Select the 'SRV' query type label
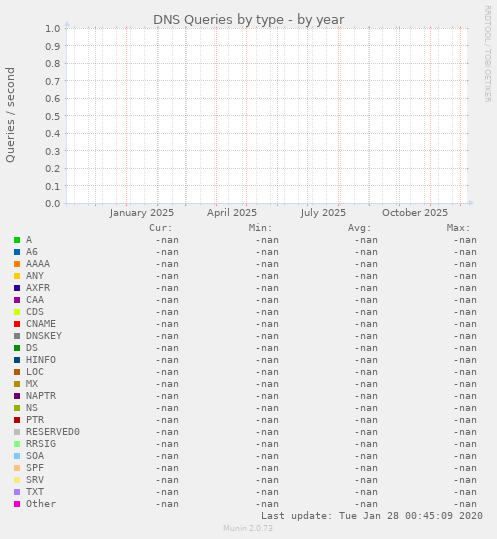Image resolution: width=497 pixels, height=539 pixels. [x=35, y=480]
